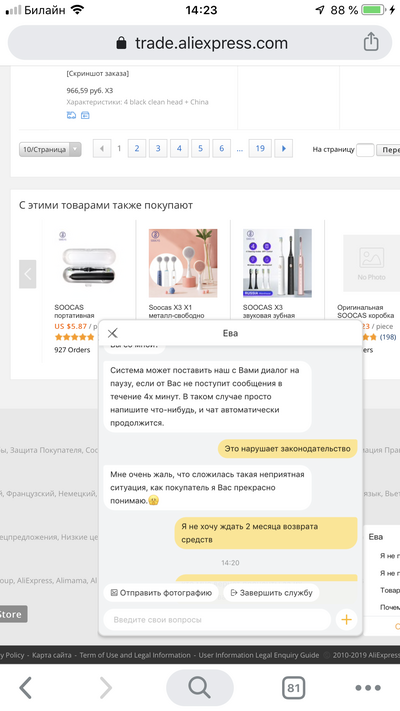The height and width of the screenshot is (711, 400).
Task: Click the '966,59 руб. X3' price text
Action: click(x=90, y=91)
